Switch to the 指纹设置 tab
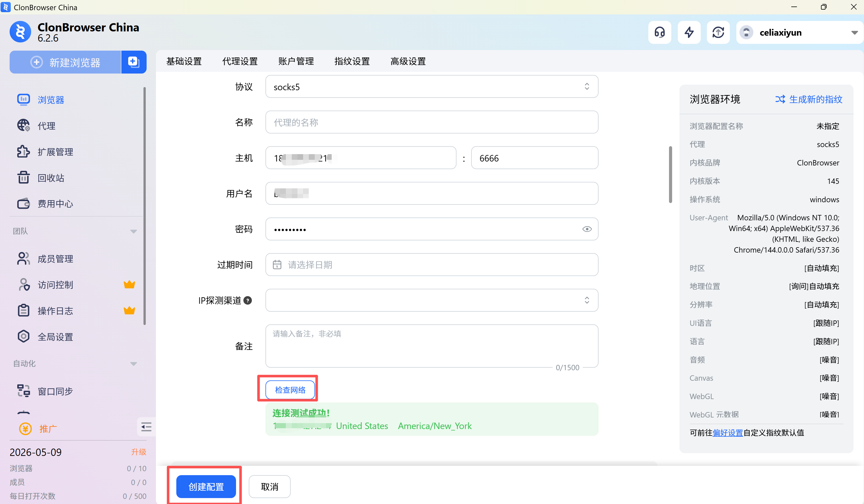The height and width of the screenshot is (504, 864). pyautogui.click(x=352, y=61)
